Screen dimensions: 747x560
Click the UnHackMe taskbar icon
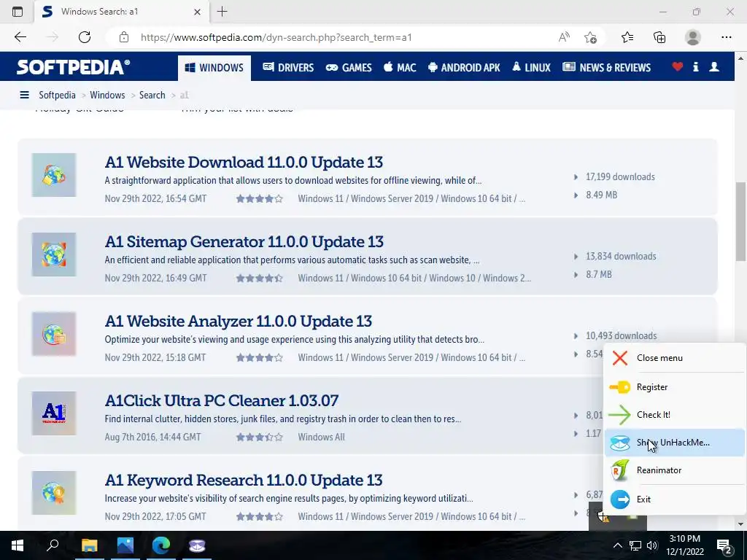point(197,545)
